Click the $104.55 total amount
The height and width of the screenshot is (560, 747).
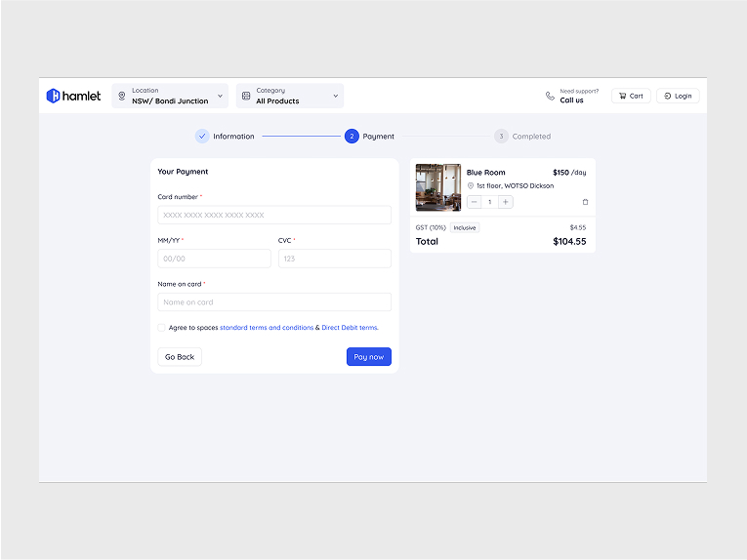pos(569,241)
